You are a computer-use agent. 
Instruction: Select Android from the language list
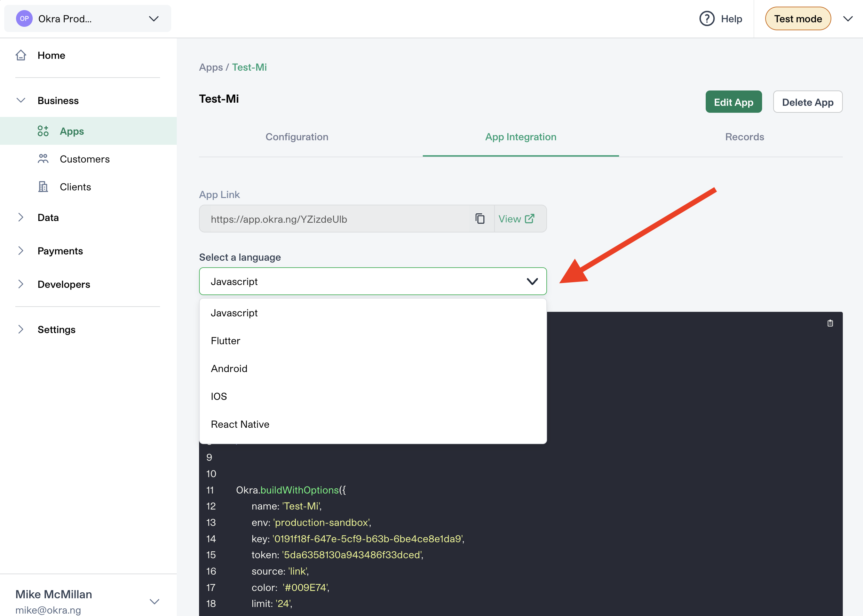pyautogui.click(x=373, y=368)
